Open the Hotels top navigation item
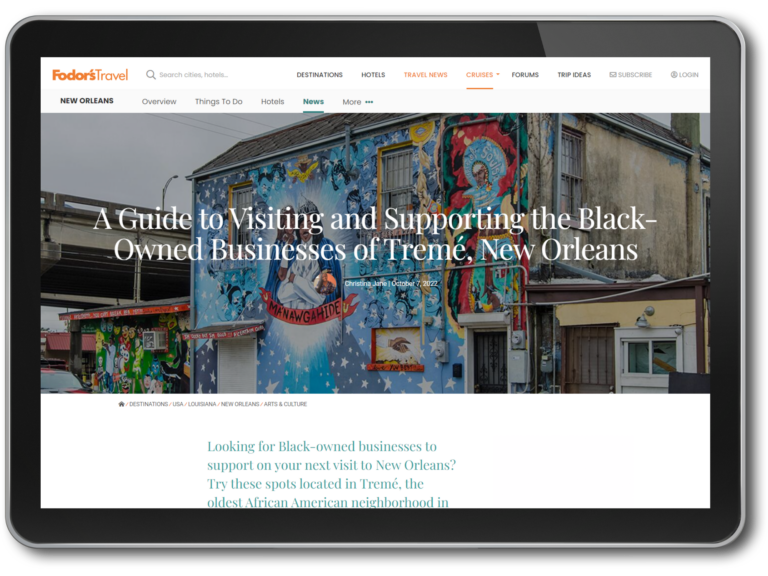The width and height of the screenshot is (768, 576). pyautogui.click(x=373, y=75)
